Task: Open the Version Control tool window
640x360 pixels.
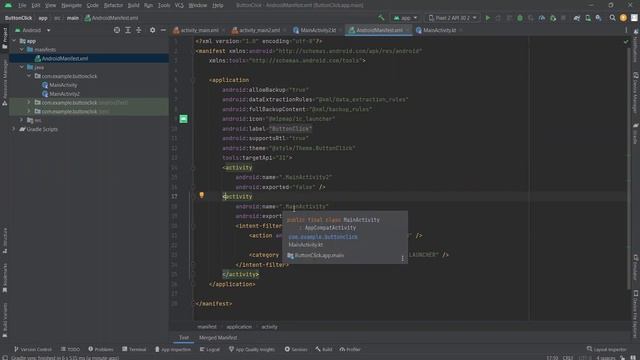Action: pyautogui.click(x=33, y=349)
